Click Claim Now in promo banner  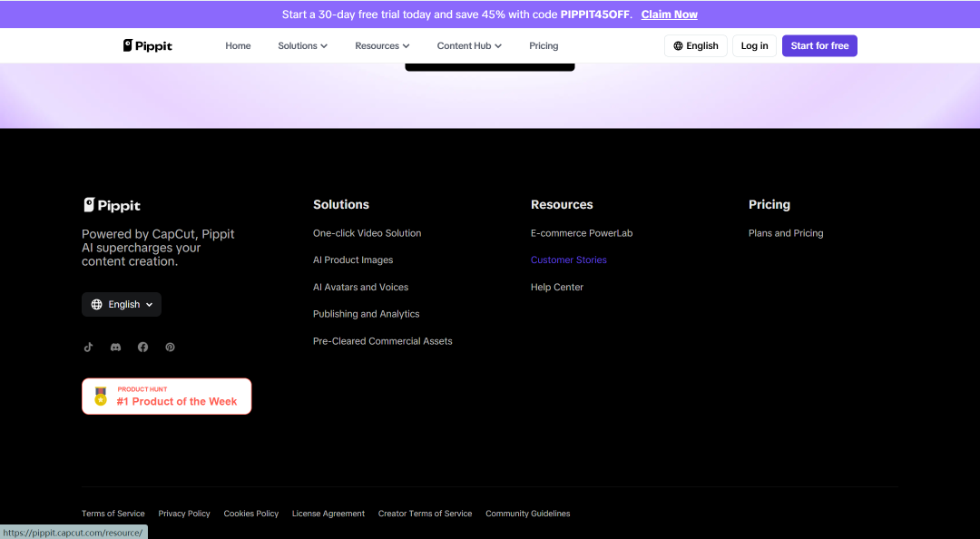coord(670,15)
